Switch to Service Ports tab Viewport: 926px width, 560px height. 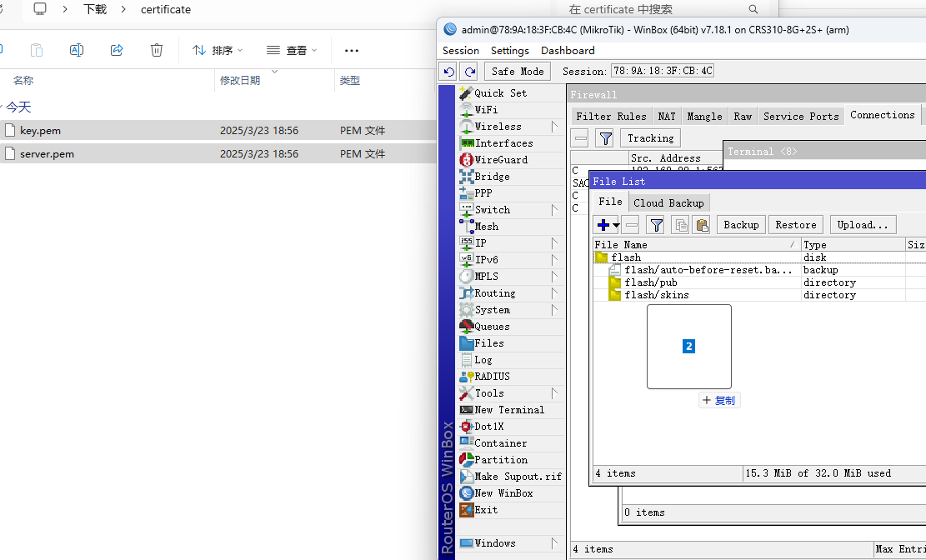801,117
